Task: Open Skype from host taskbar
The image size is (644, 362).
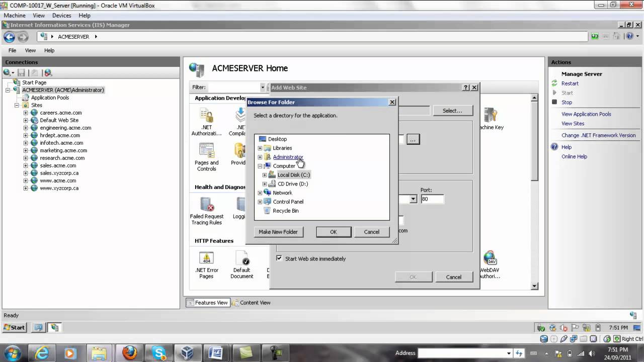Action: point(159,353)
